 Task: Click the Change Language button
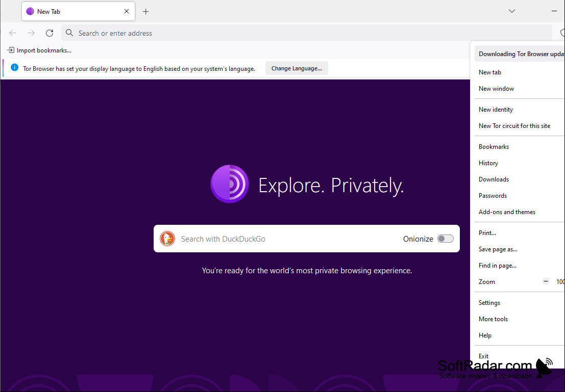click(297, 68)
